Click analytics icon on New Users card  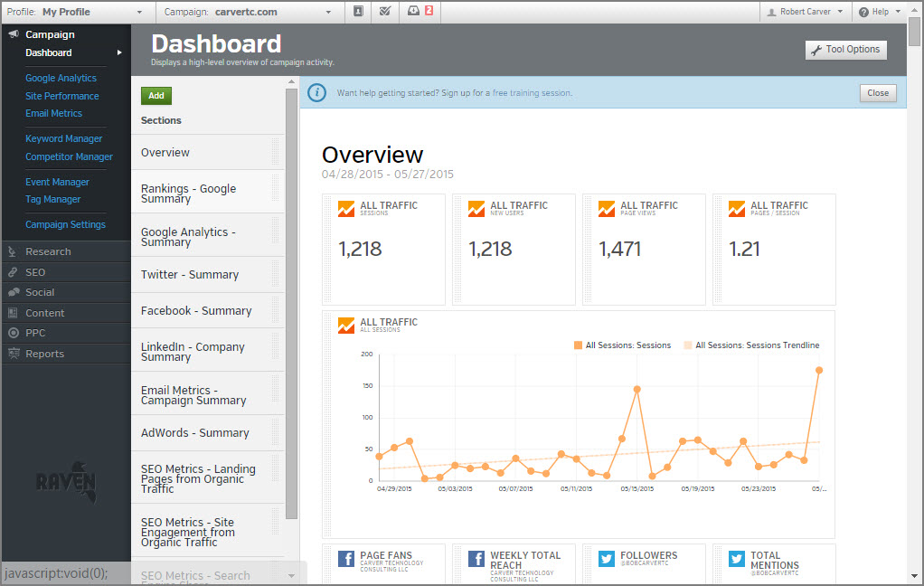coord(476,209)
